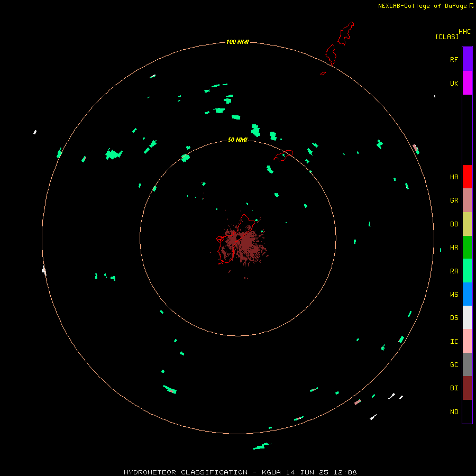Click the DS white legend swatch
476x476 pixels.
(x=467, y=317)
